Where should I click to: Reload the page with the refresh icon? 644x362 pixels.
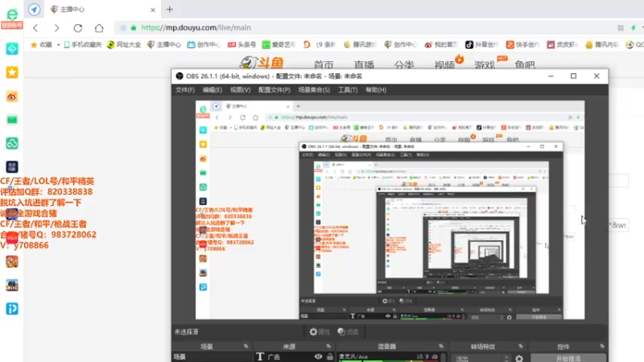pos(78,28)
